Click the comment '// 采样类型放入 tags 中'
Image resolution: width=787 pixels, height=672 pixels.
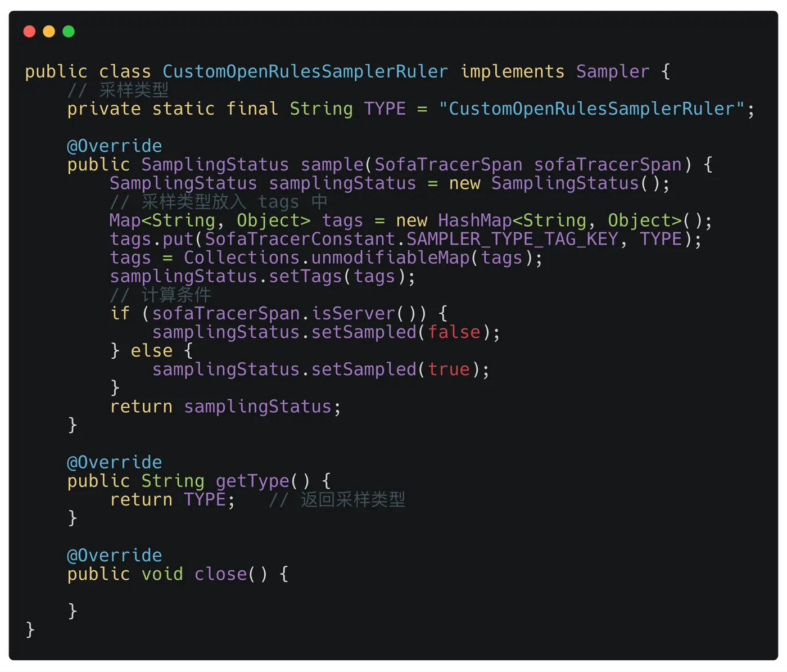pos(219,201)
